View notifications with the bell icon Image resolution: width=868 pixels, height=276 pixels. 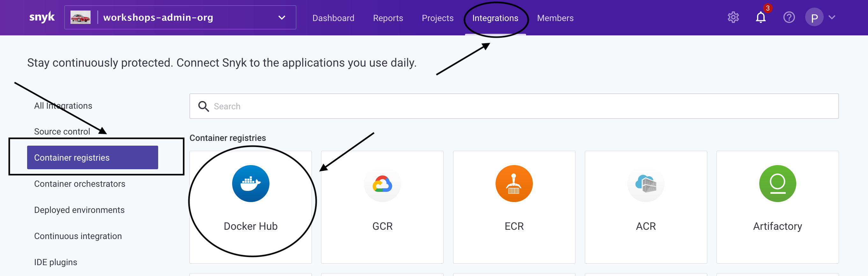coord(761,18)
